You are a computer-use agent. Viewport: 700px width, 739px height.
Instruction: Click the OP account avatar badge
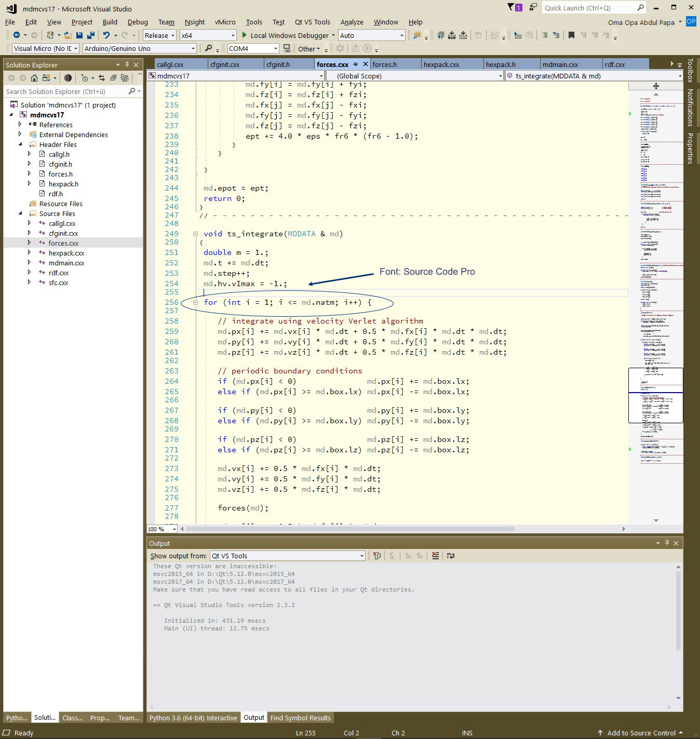pyautogui.click(x=691, y=21)
